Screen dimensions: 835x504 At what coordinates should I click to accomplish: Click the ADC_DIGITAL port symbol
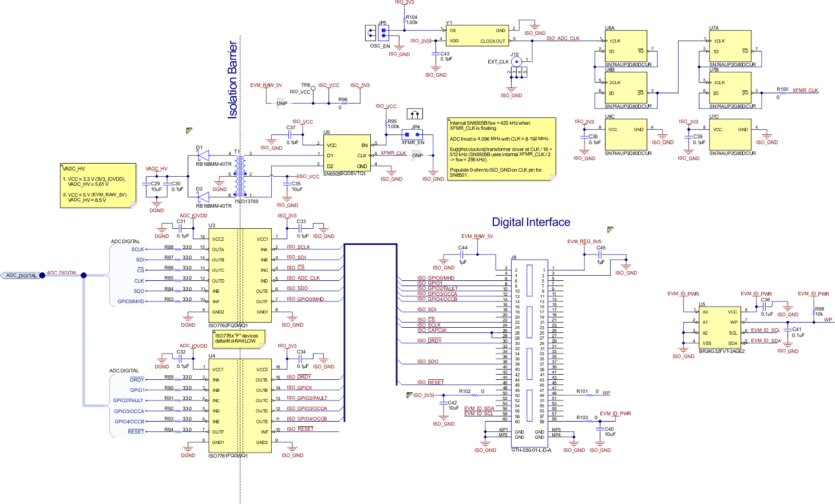[x=22, y=275]
